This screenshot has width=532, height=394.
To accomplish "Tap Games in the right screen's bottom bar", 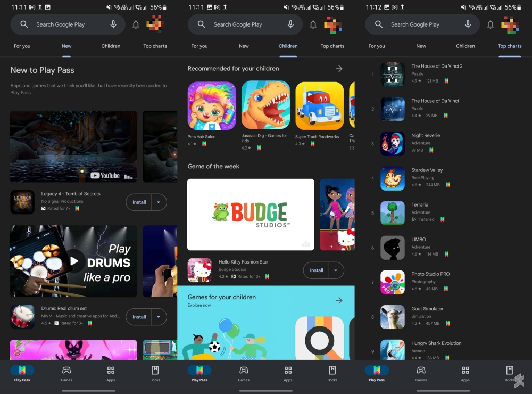I will [x=421, y=373].
